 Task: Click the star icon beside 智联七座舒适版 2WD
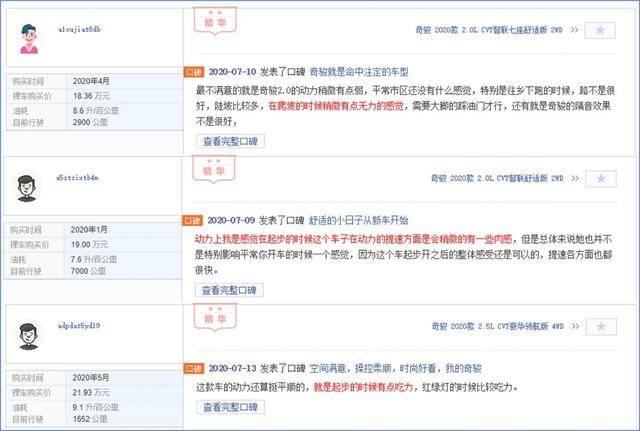(x=600, y=30)
